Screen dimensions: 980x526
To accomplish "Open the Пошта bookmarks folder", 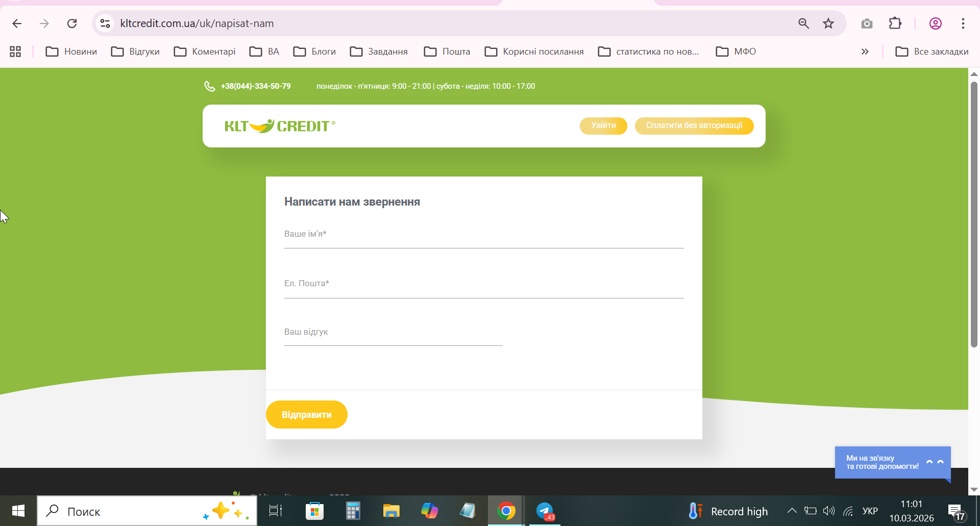I will 447,52.
